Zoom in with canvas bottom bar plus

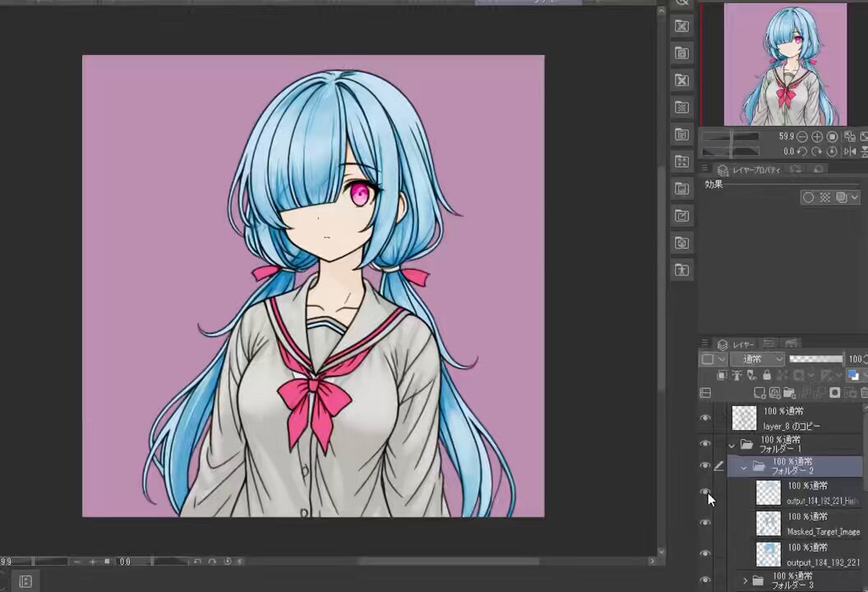click(x=92, y=562)
